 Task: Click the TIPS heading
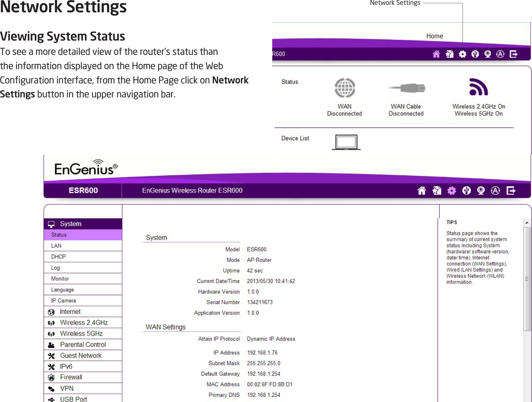tap(452, 222)
